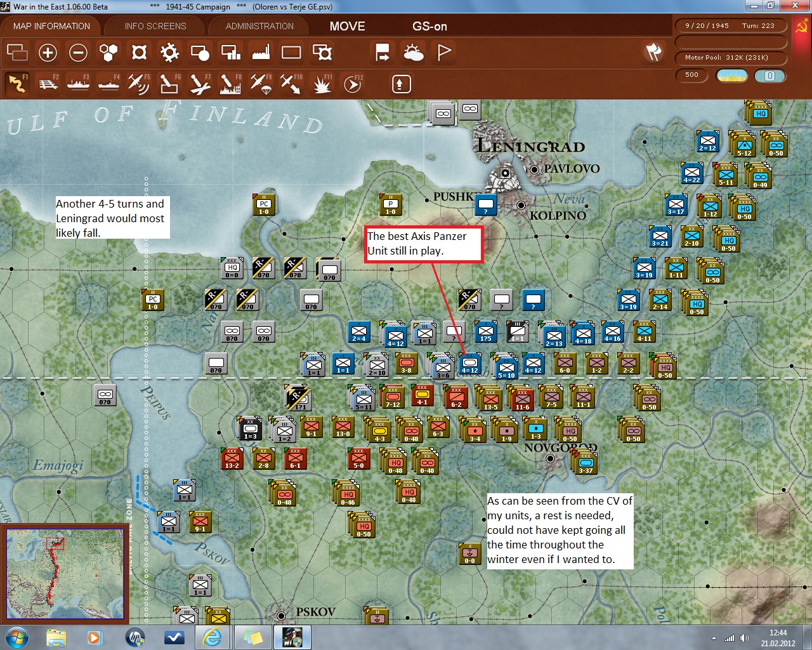Switch to the ADMINISTRATION tab

(x=259, y=26)
